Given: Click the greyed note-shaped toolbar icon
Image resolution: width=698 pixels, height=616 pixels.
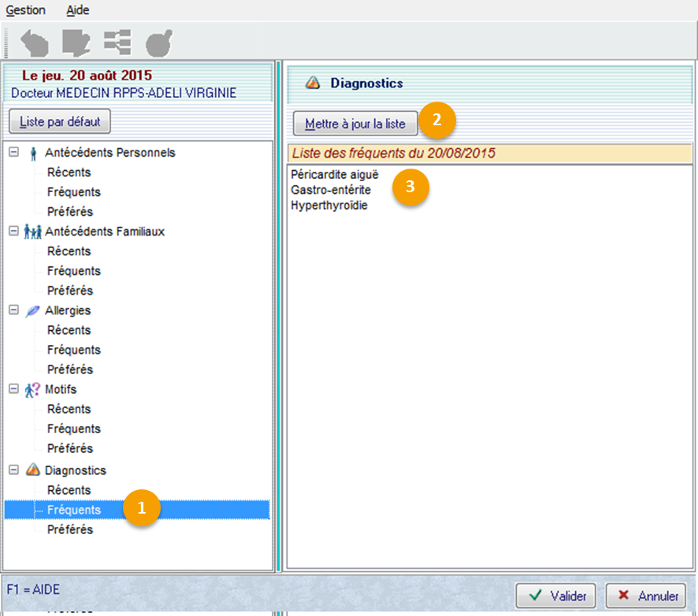Looking at the screenshot, I should (x=76, y=43).
